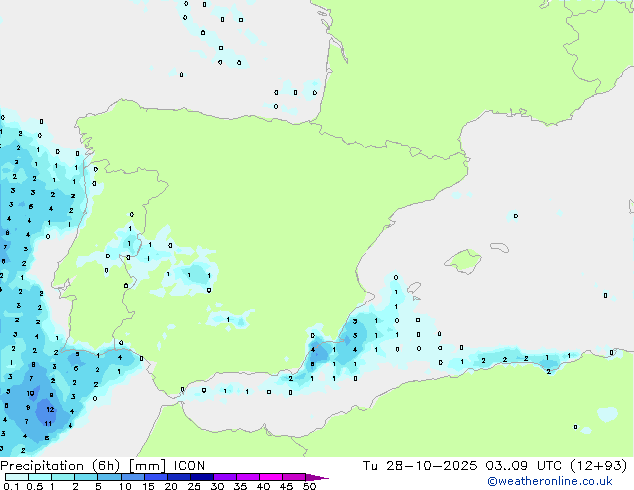Click the '[mm]' unit label
Image resolution: width=634 pixels, height=490 pixels.
pos(147,466)
